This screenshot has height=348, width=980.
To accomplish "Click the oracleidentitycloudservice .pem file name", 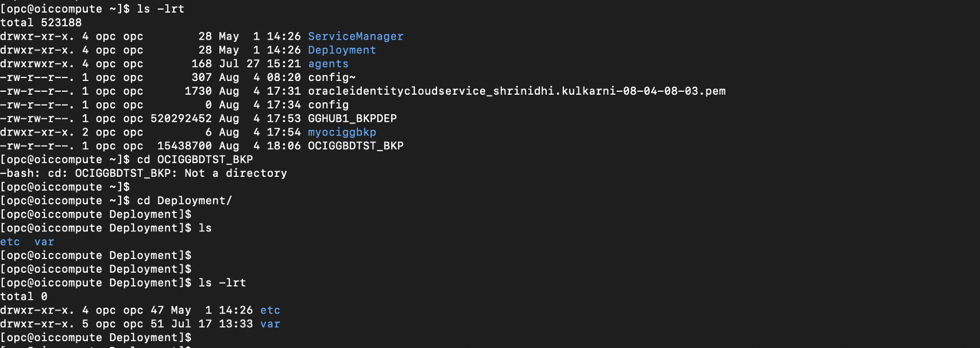I will pos(516,91).
